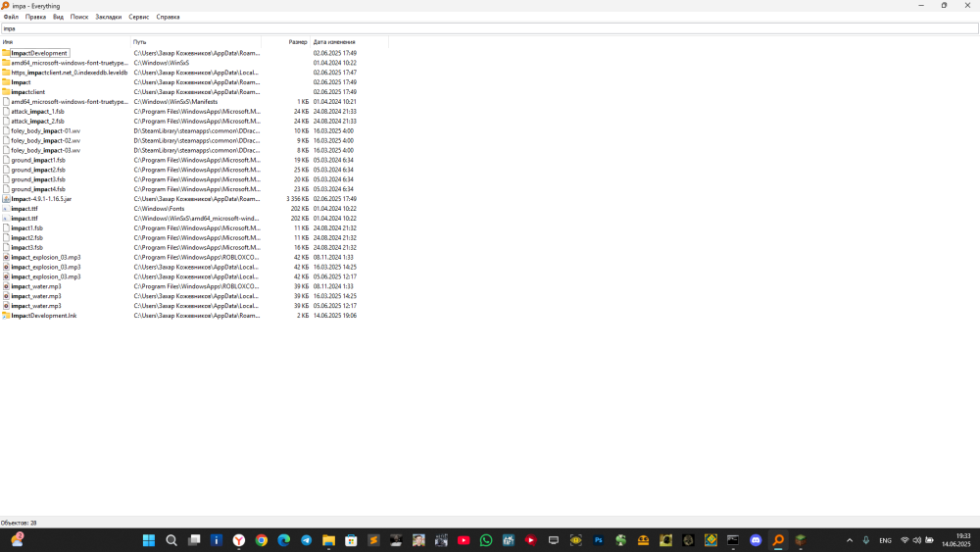Open the Вид menu
This screenshot has width=980, height=552.
tap(58, 17)
